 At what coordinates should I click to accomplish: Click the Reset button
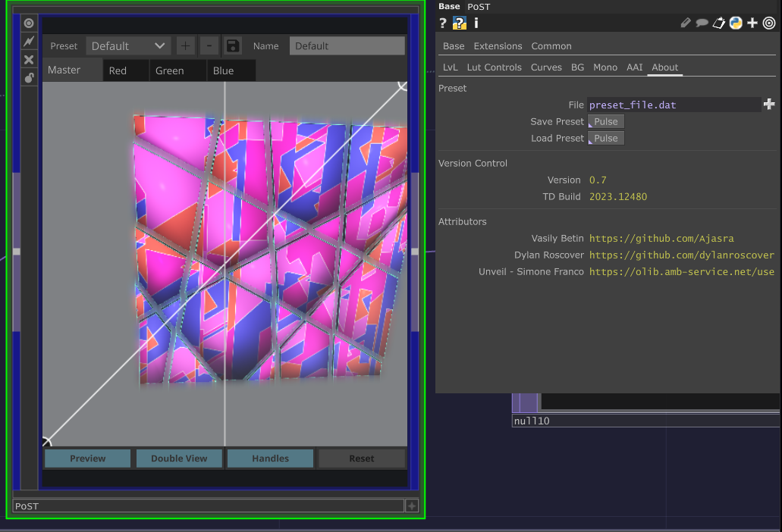point(362,458)
